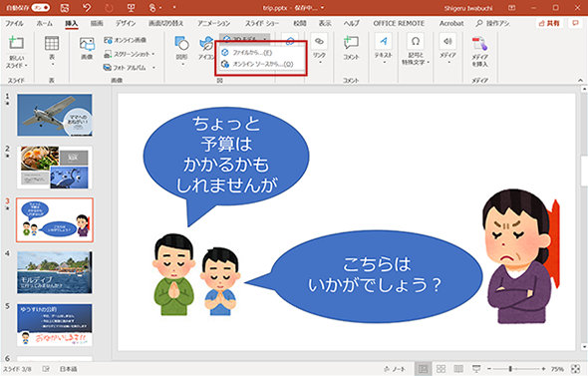Viewport: 588px width, 376px height.
Task: Click the Undo arrow icon
Action: [x=87, y=8]
